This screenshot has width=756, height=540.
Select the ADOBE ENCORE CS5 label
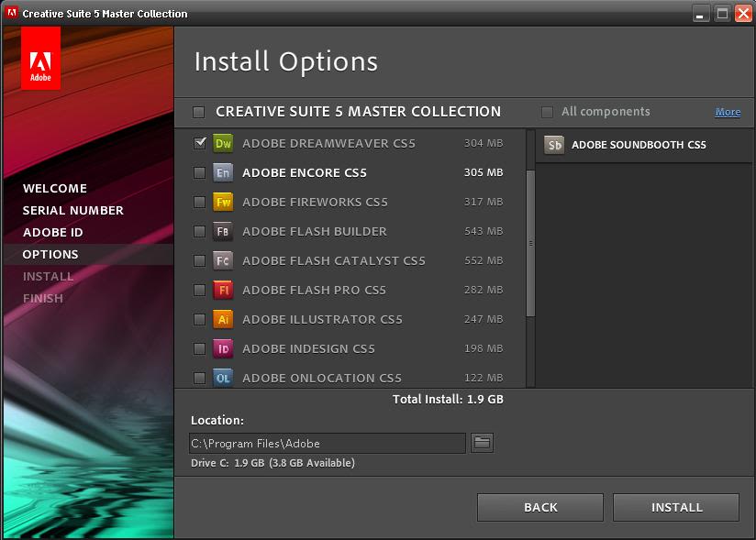[x=305, y=172]
